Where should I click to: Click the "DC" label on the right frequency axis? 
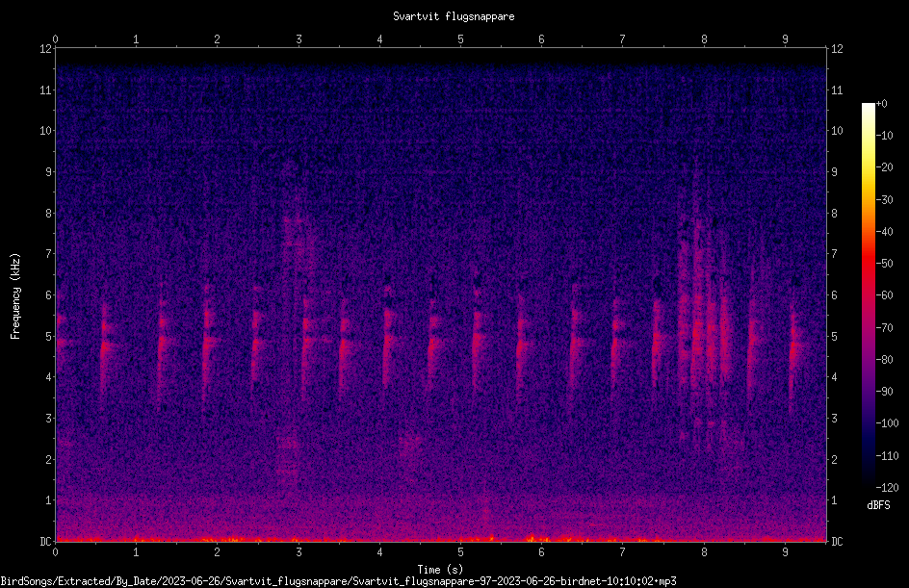(837, 541)
